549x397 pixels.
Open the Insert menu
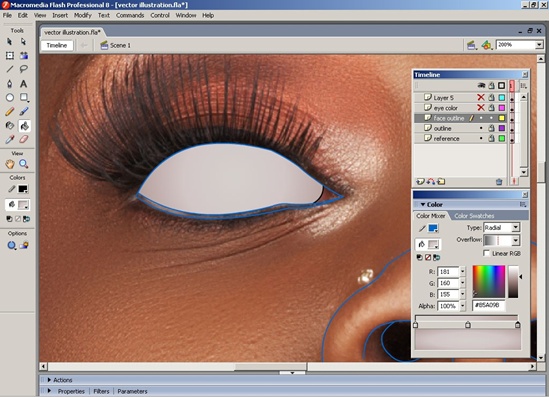tap(60, 15)
